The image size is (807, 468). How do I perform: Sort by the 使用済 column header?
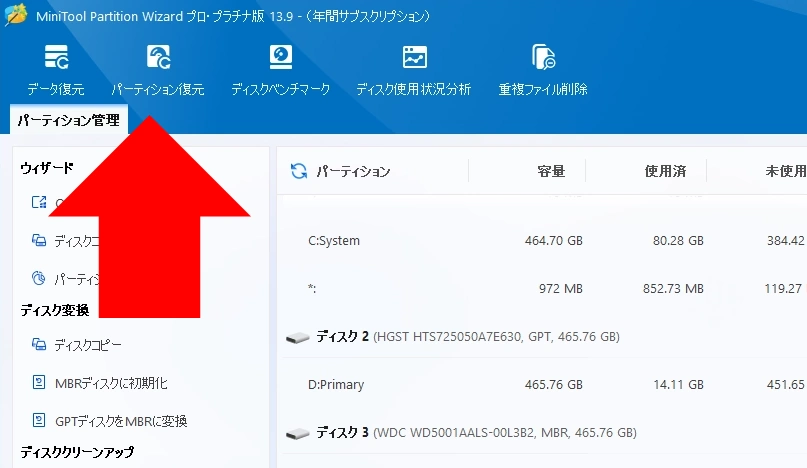[x=665, y=171]
